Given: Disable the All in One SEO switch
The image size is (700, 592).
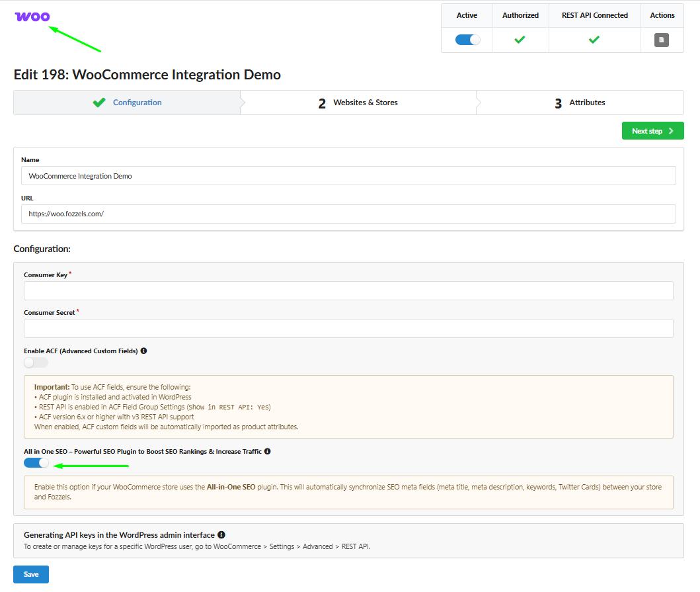Looking at the screenshot, I should (x=36, y=463).
